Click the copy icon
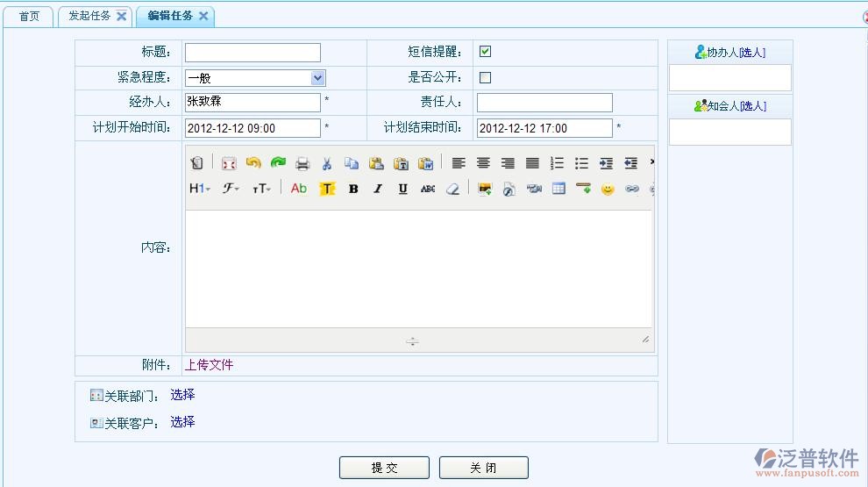The height and width of the screenshot is (487, 868). point(352,163)
